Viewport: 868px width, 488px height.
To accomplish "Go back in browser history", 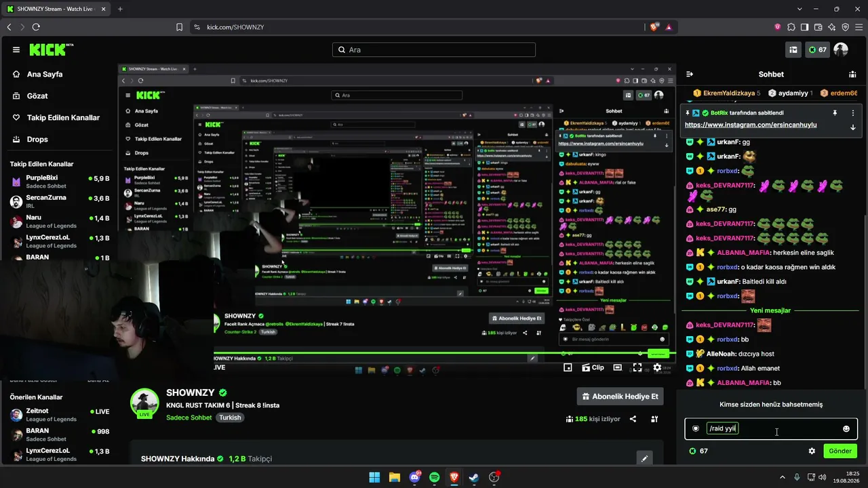I will pyautogui.click(x=9, y=27).
